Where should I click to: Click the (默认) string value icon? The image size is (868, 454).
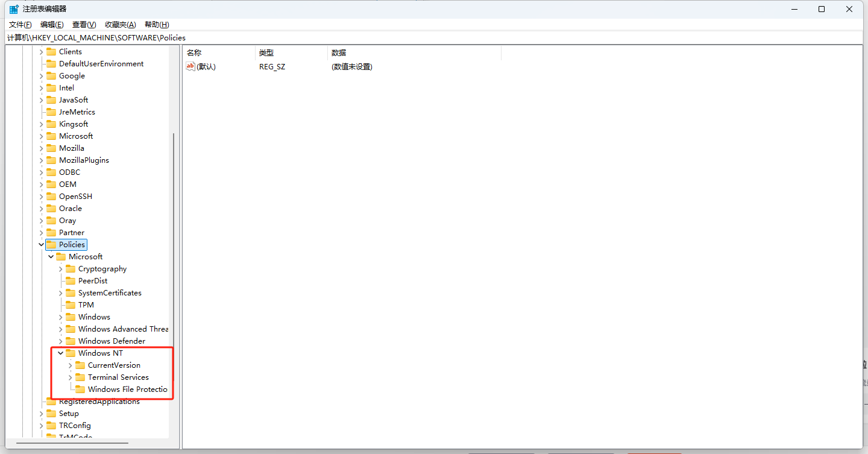(x=190, y=66)
